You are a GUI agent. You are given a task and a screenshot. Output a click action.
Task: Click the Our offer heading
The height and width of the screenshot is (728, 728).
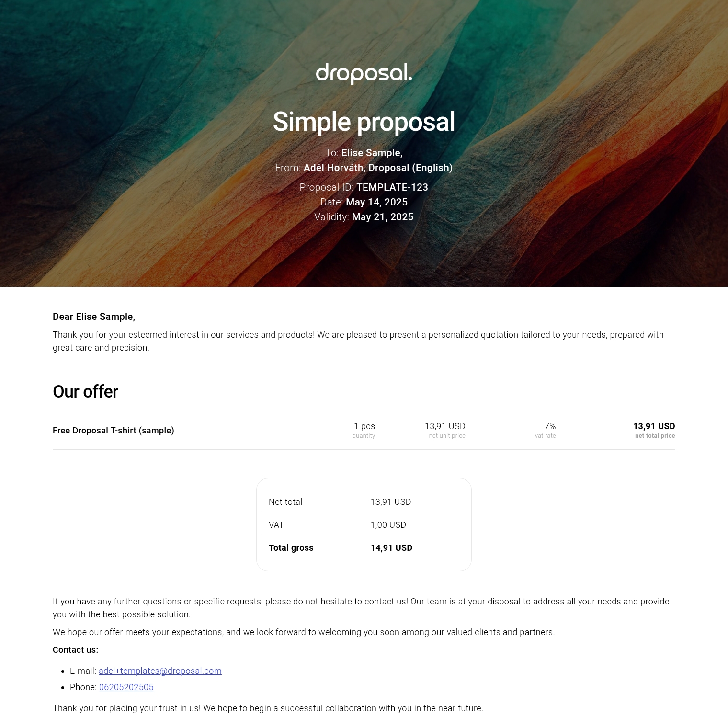[x=85, y=391]
